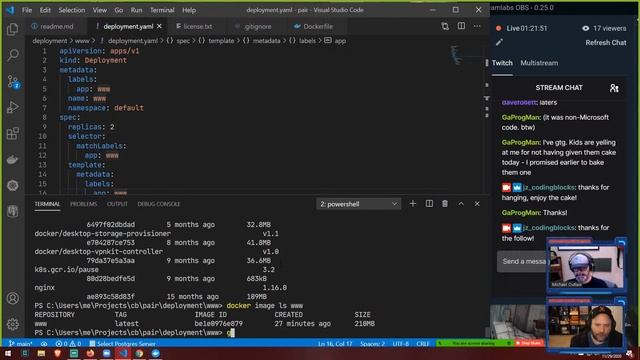
Task: Click the 'www' folder breadcrumb
Action: coord(82,41)
